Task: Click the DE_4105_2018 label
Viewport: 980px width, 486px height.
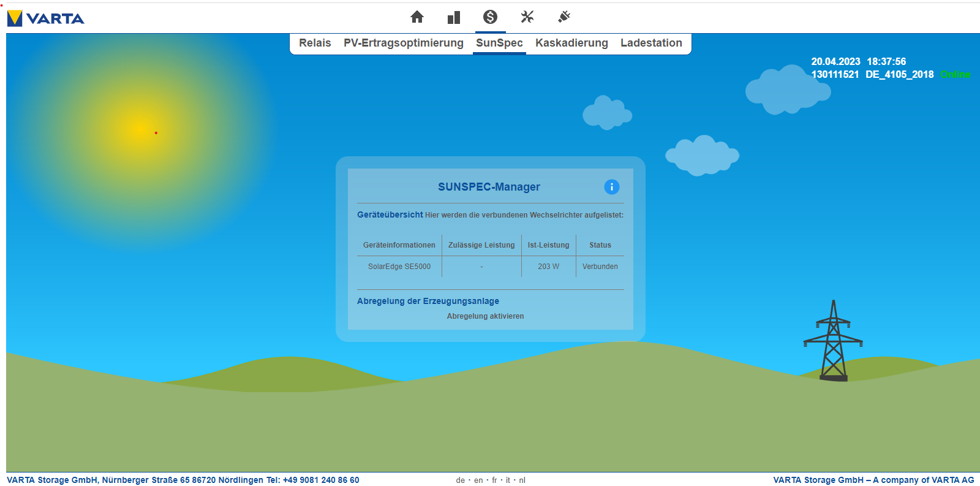Action: coord(900,75)
